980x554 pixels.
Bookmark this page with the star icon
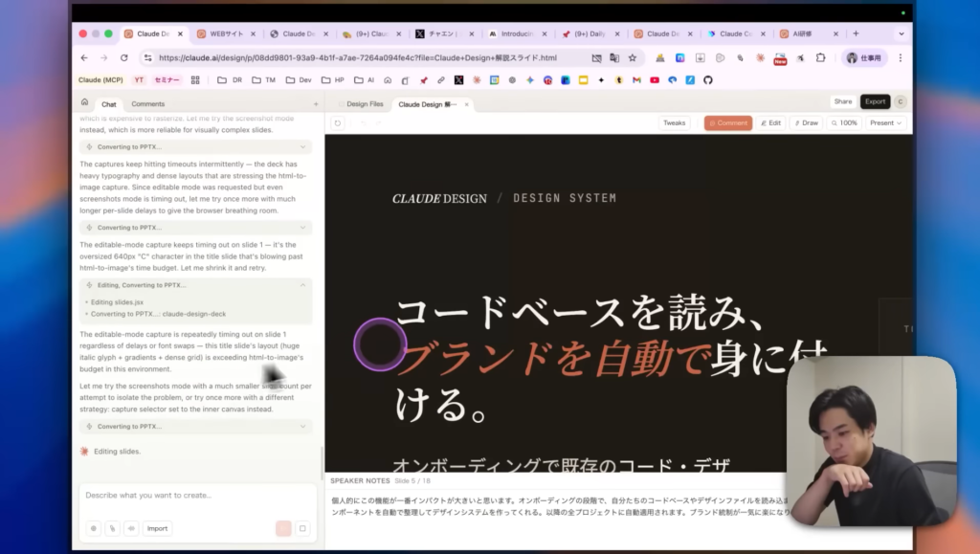click(x=632, y=58)
